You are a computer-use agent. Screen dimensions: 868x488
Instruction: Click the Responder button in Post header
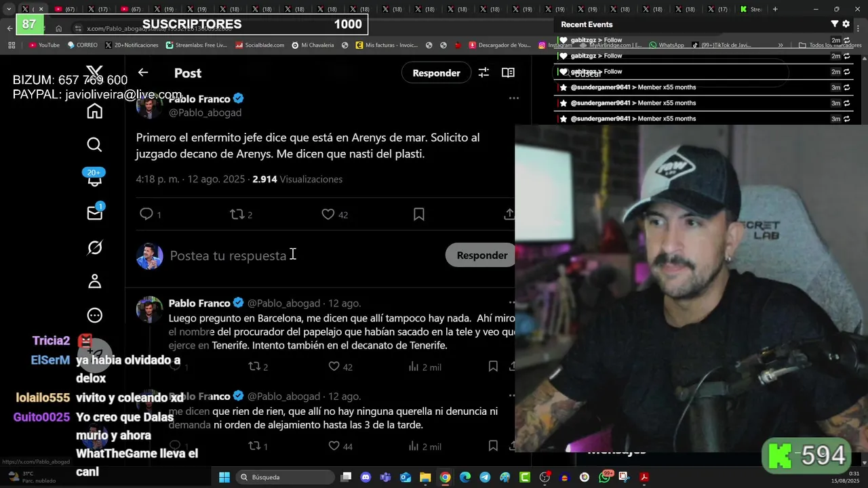click(x=436, y=73)
